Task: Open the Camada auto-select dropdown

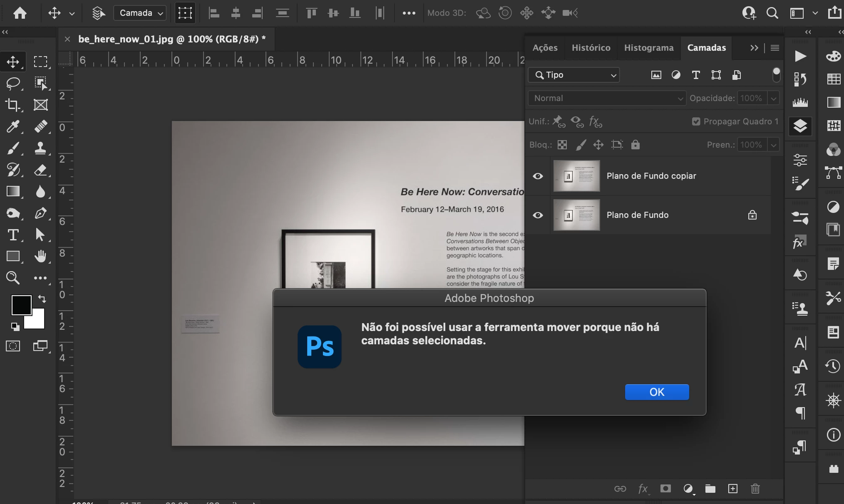Action: click(140, 13)
